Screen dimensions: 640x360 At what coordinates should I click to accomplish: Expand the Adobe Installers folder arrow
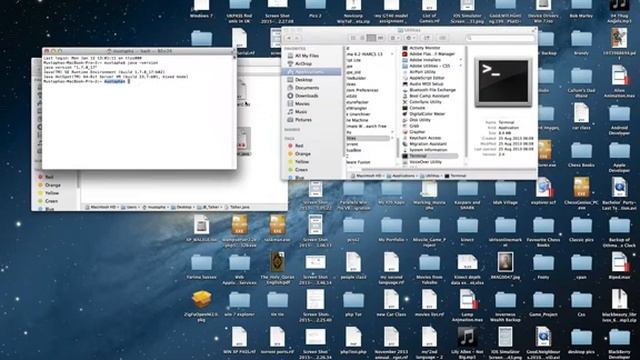461,60
